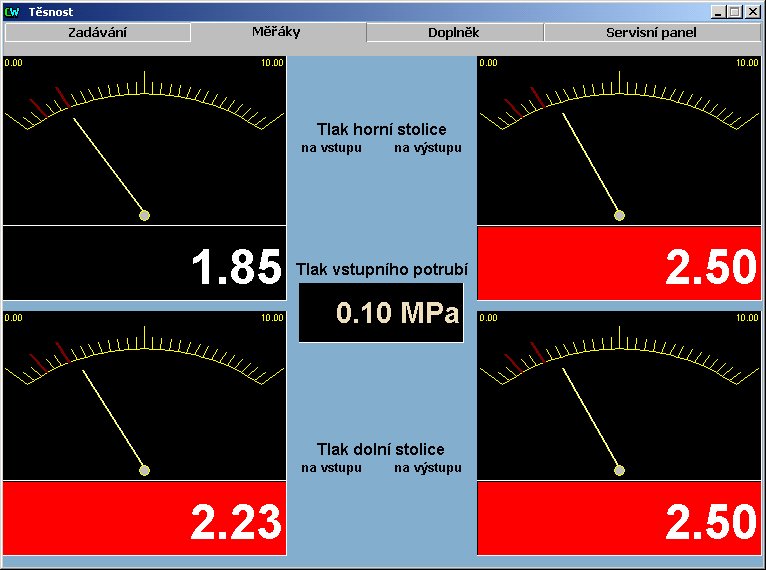
Task: Open the Servisní panel tab
Action: point(651,32)
